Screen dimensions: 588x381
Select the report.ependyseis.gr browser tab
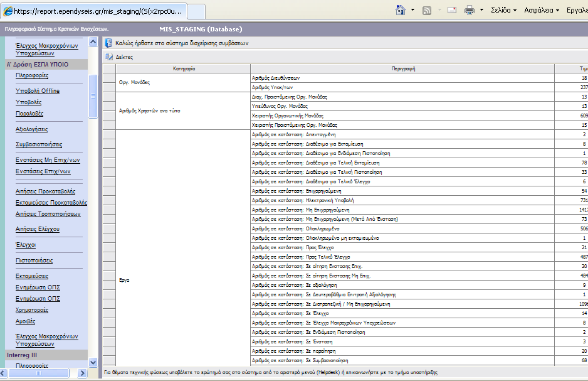click(x=94, y=11)
